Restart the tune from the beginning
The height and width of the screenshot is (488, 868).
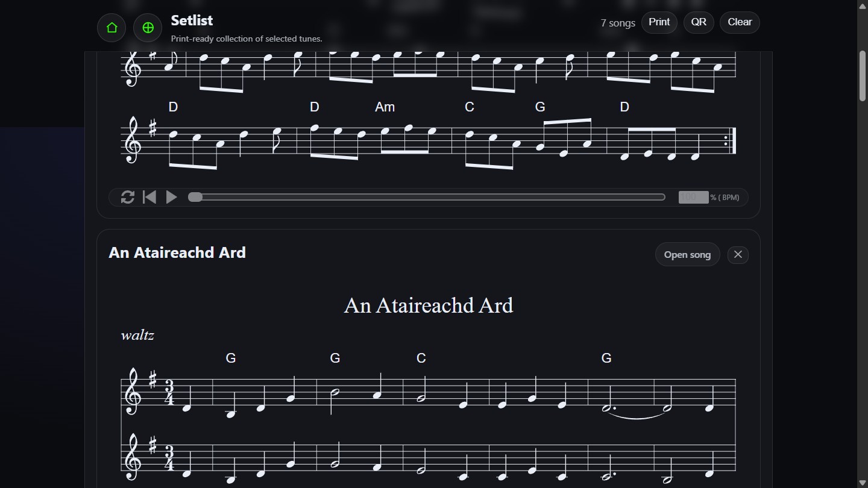point(149,197)
